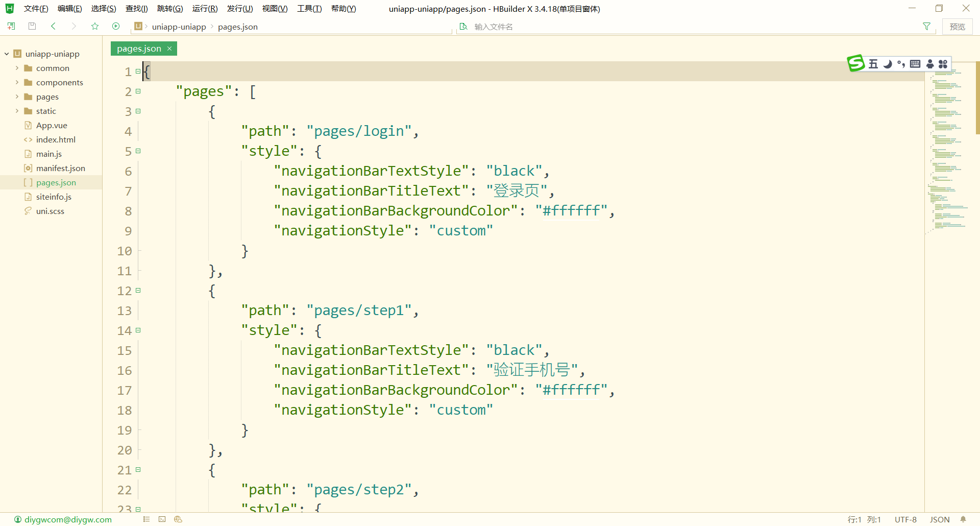Click the IME user account icon
This screenshot has width=980, height=526.
pos(930,64)
